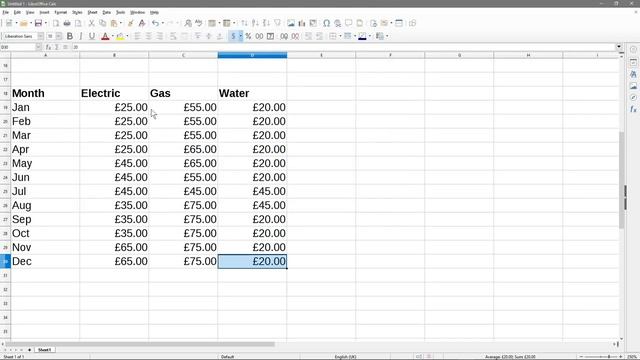Click the Insert comment icon
The height and width of the screenshot is (360, 640).
click(349, 23)
